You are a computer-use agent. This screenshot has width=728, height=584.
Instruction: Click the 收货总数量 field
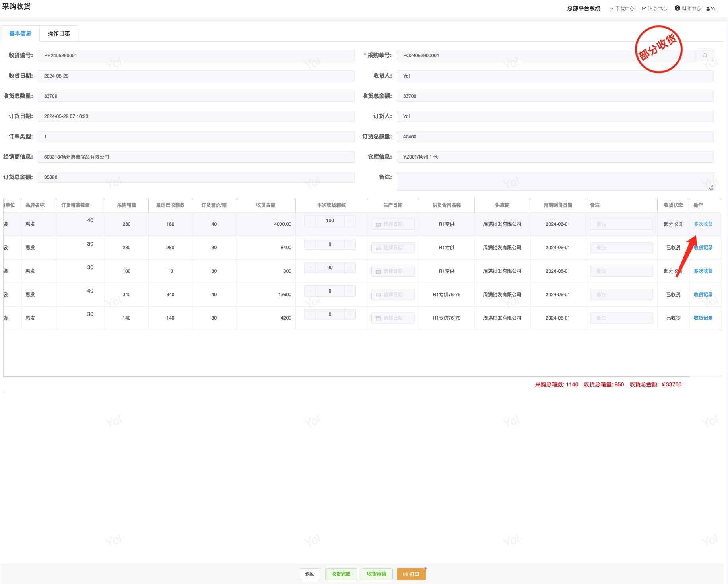[196, 96]
